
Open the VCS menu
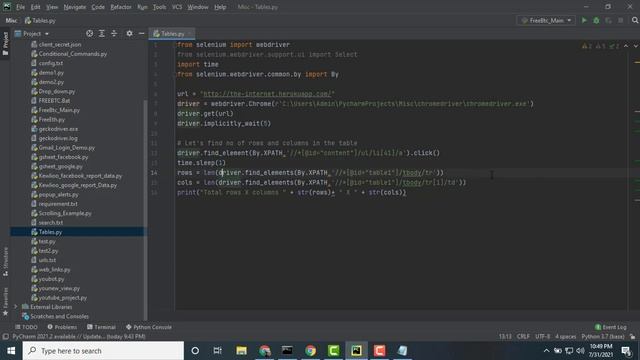177,7
